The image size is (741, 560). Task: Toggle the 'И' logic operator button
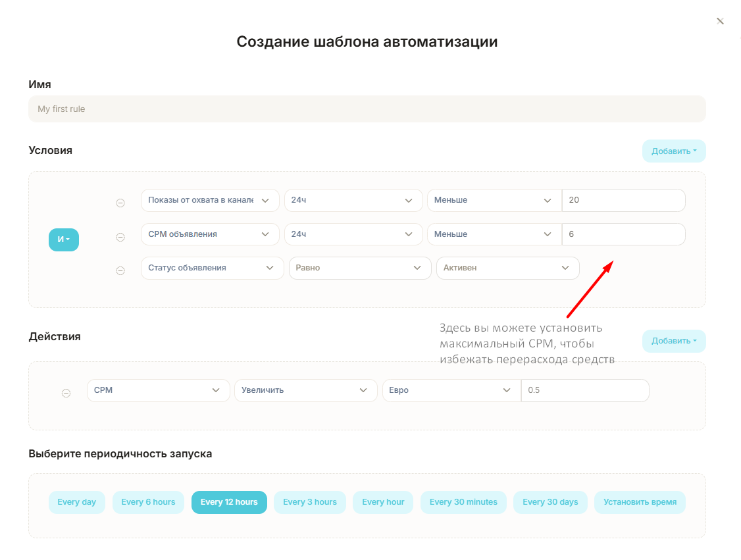click(x=64, y=240)
